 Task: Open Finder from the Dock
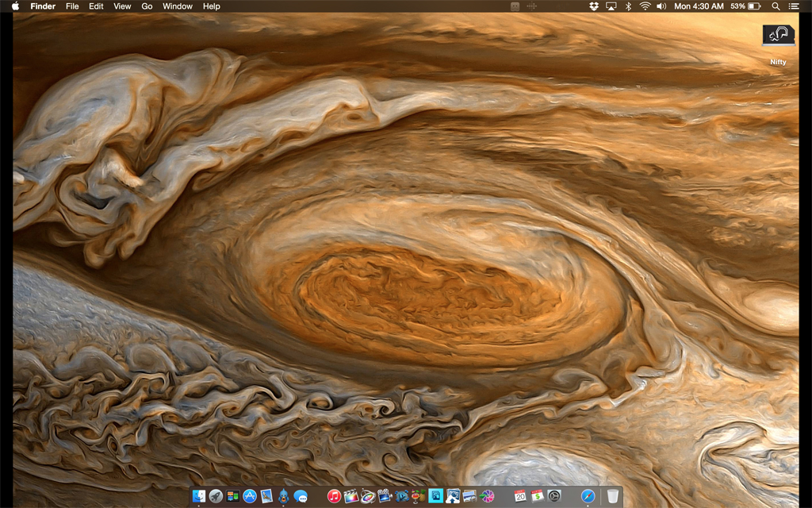coord(199,496)
